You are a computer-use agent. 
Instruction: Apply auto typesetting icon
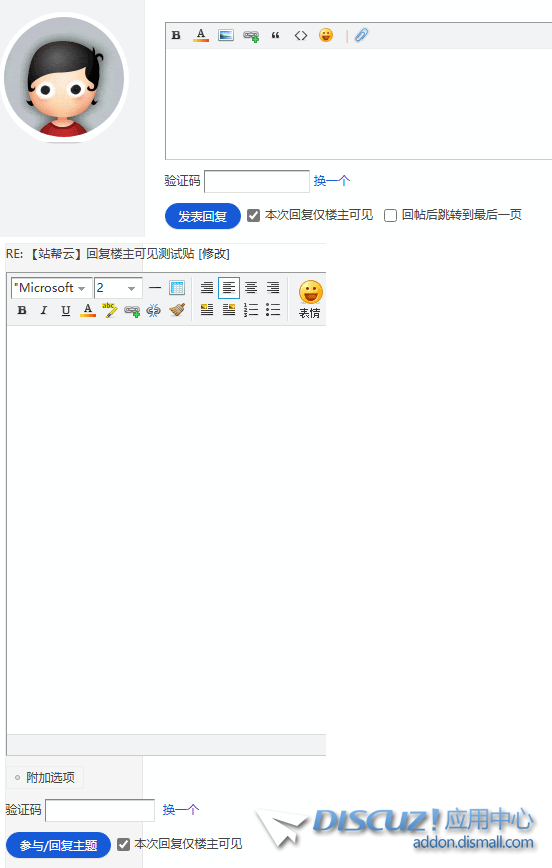click(207, 288)
